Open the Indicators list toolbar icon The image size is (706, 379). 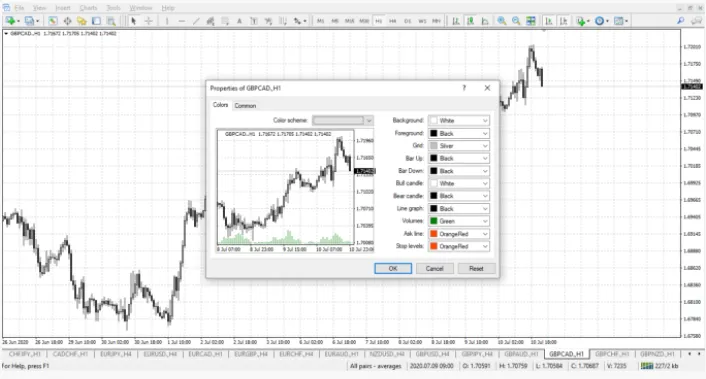(582, 21)
